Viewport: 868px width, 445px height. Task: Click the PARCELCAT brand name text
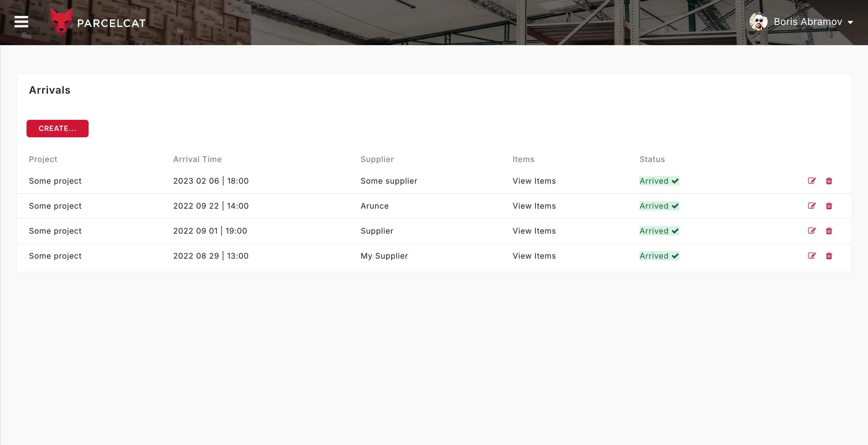click(111, 23)
